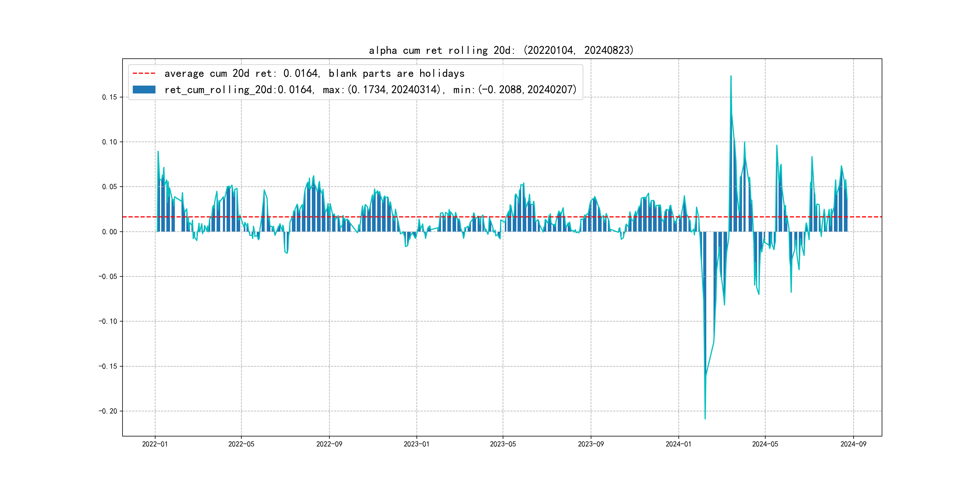Click the 2024-09 x-axis tick label
Viewport: 980px width, 490px height.
(x=853, y=444)
